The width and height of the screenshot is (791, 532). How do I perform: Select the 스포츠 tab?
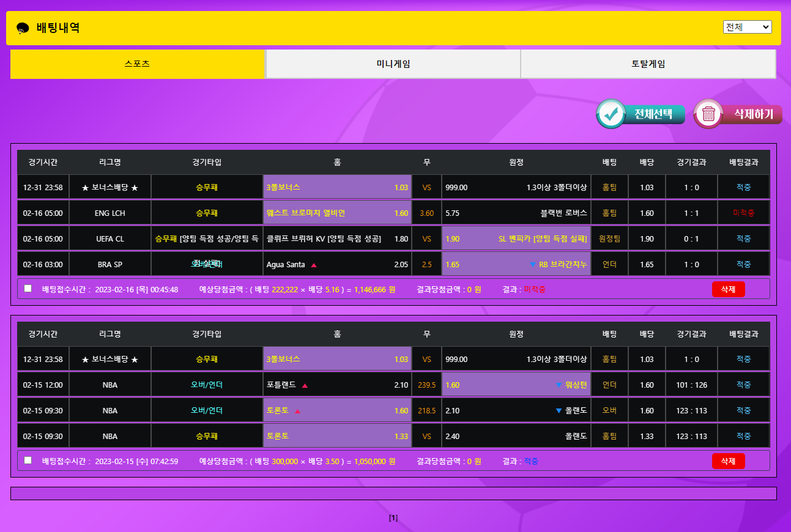[x=137, y=64]
